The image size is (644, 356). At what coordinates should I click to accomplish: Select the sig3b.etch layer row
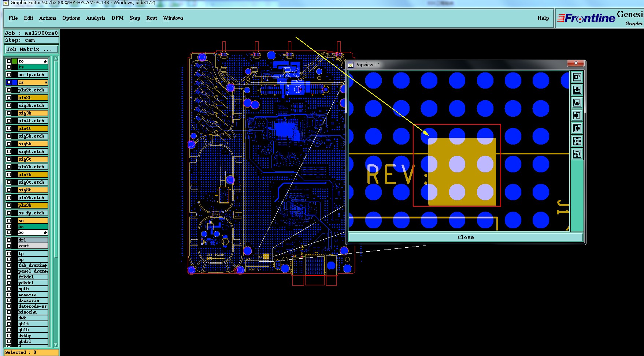point(33,105)
